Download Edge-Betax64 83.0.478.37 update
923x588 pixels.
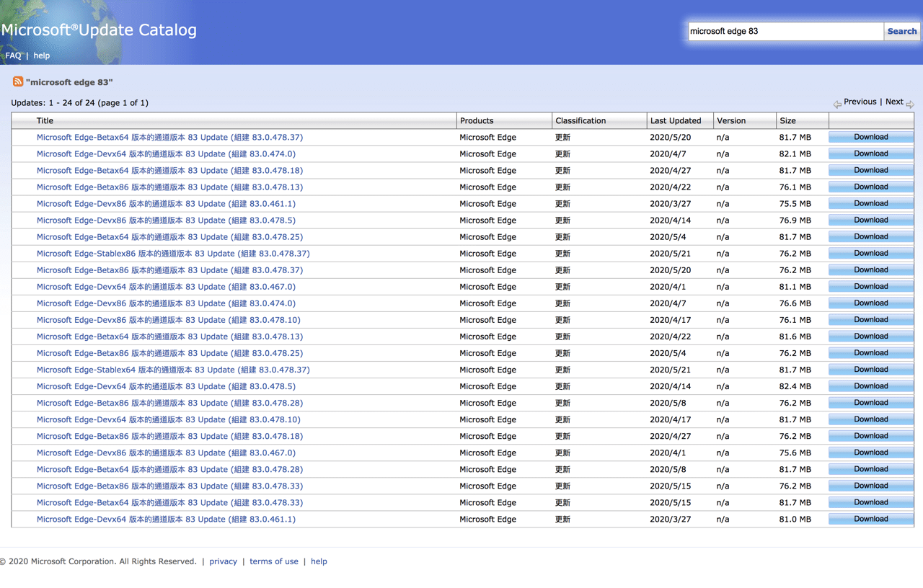coord(871,137)
